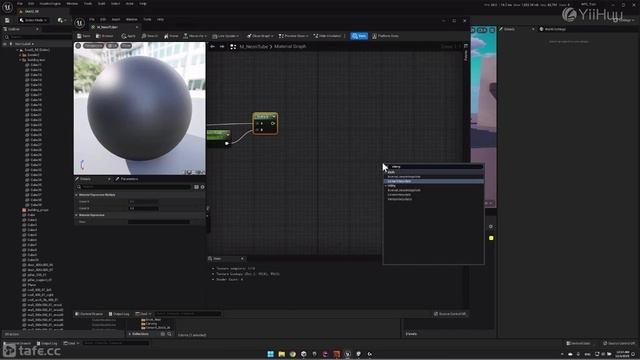Click the Browse toolbar button
Viewport: 640px width, 360px height.
pos(105,36)
